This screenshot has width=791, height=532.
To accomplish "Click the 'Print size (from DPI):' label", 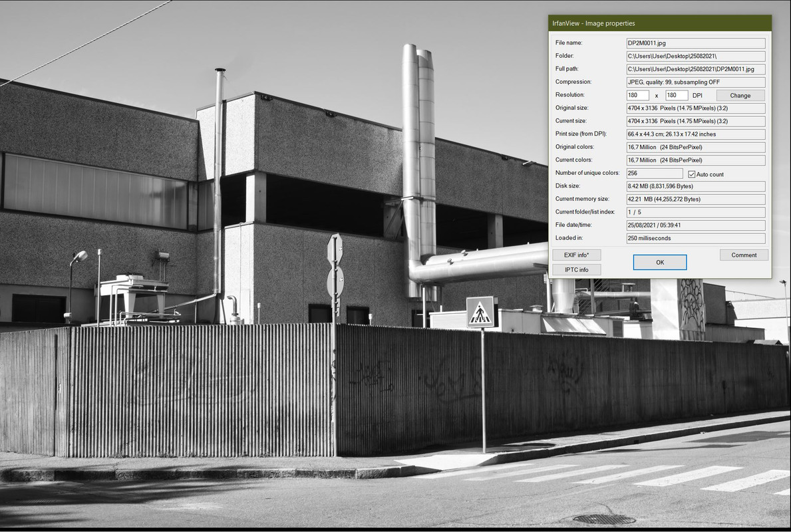I will [581, 134].
